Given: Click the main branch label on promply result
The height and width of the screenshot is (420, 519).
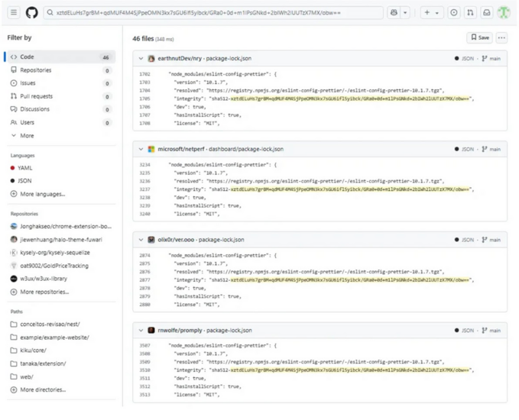Looking at the screenshot, I should pyautogui.click(x=491, y=331).
